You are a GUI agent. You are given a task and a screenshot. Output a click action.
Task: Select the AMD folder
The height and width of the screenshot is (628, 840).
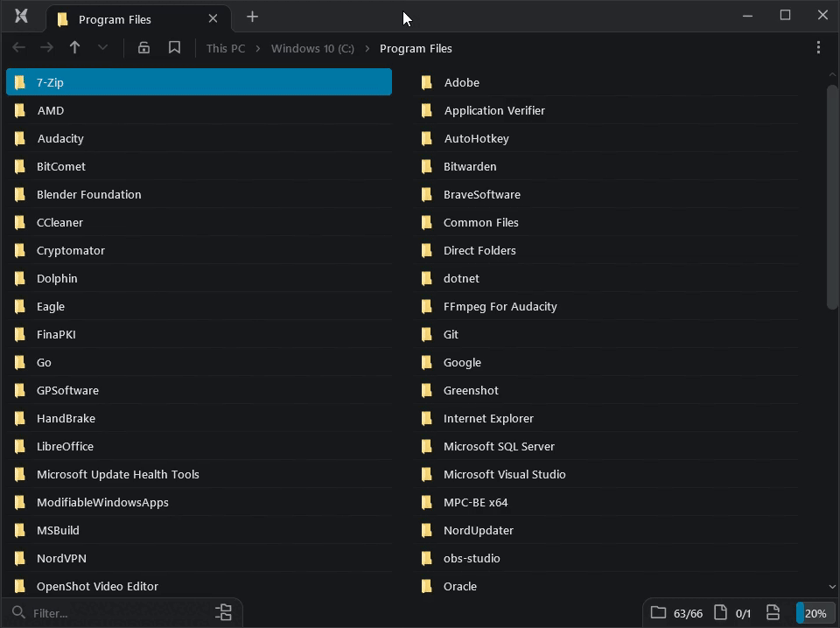199,110
